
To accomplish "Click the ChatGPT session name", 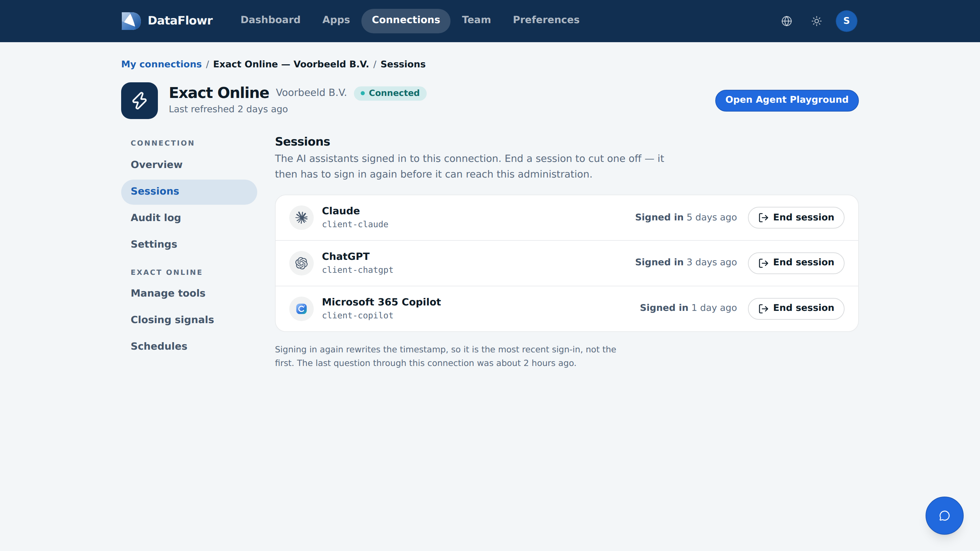I will (x=346, y=257).
